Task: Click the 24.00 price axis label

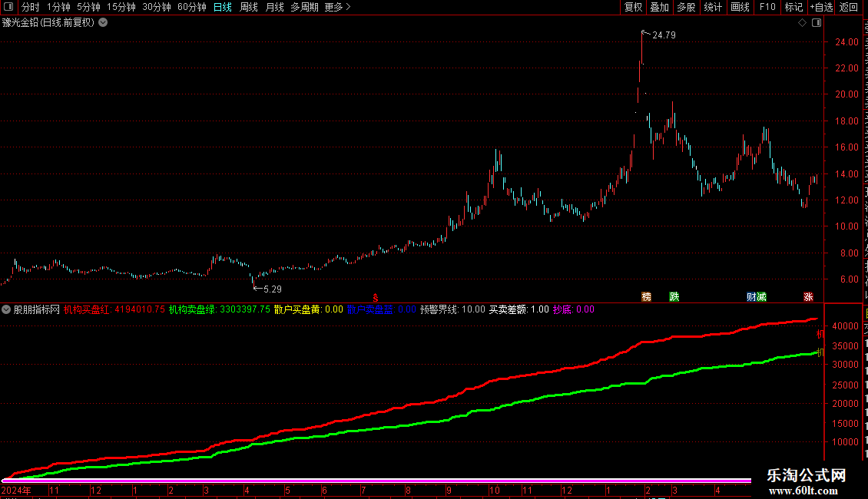Action: [x=847, y=42]
